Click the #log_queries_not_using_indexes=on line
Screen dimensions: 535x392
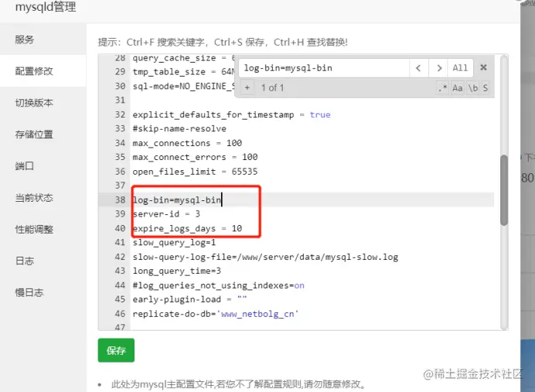pos(218,285)
